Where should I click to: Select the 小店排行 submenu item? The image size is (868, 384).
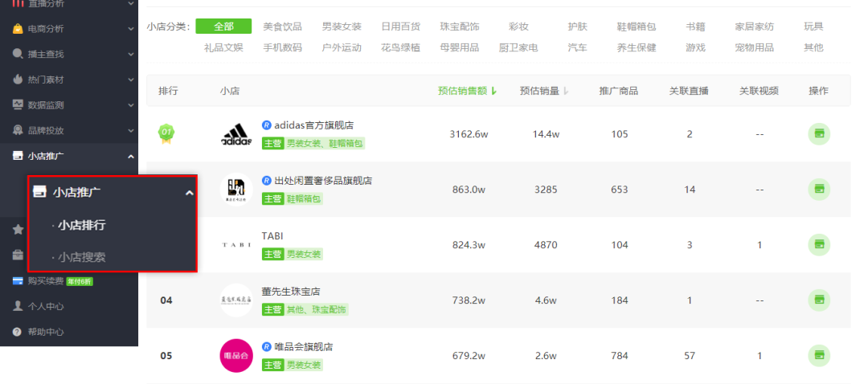pyautogui.click(x=82, y=225)
